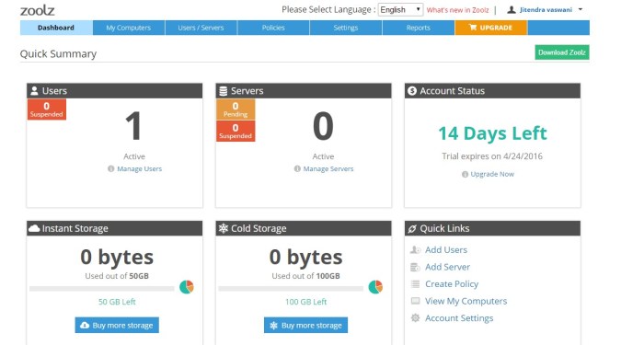Image resolution: width=644 pixels, height=345 pixels.
Task: Click the Create Policy list icon
Action: (415, 284)
